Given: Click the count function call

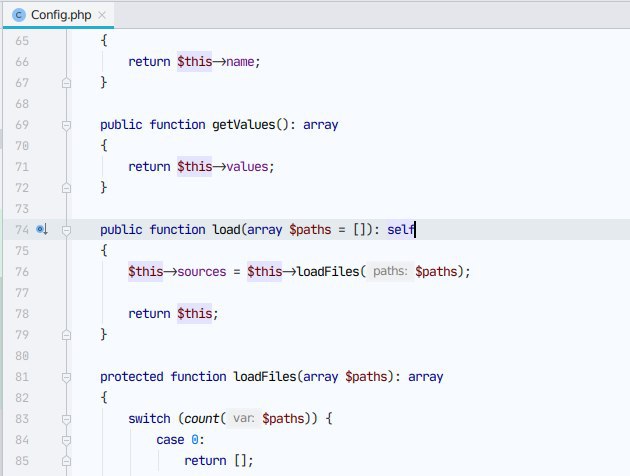Looking at the screenshot, I should 202,419.
